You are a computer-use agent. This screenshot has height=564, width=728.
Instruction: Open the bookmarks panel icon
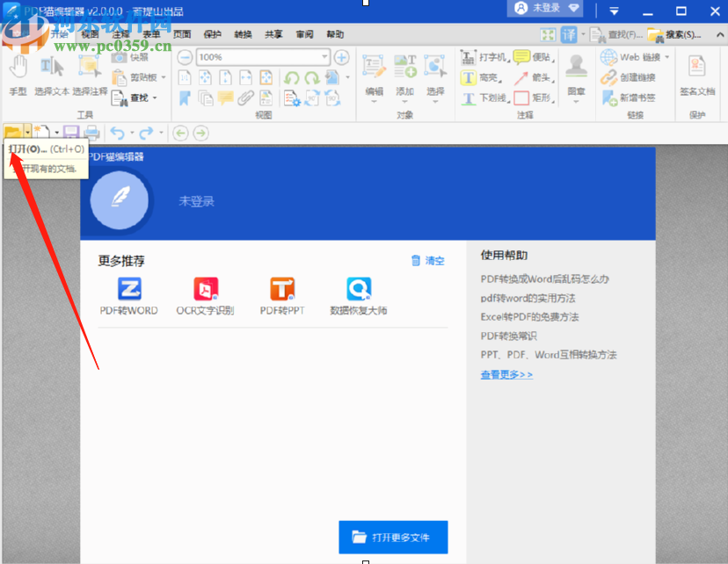185,98
